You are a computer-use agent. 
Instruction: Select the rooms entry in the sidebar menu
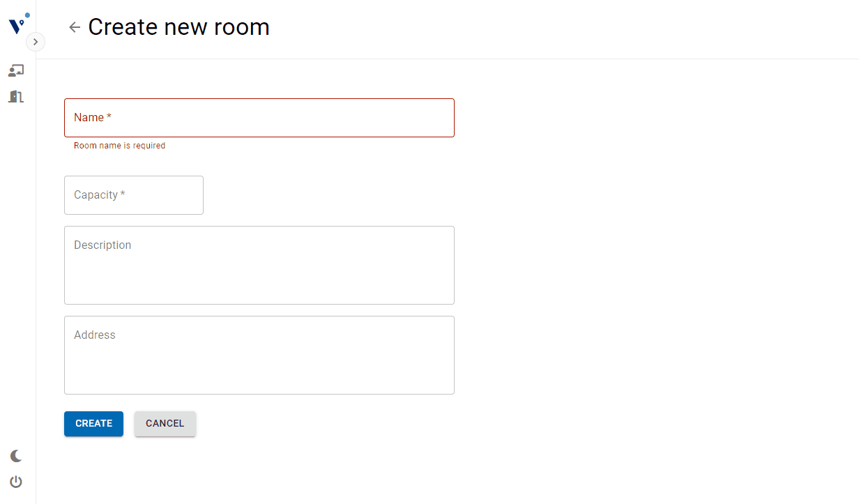(x=15, y=96)
